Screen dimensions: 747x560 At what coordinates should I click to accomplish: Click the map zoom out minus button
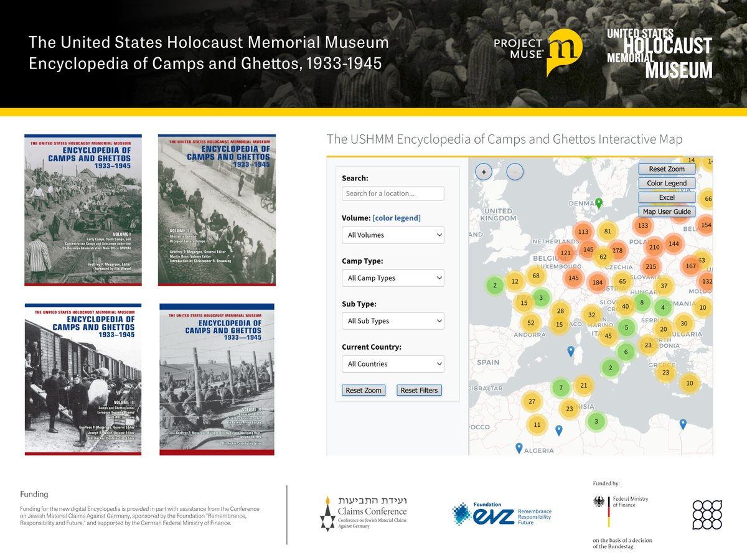[x=515, y=171]
